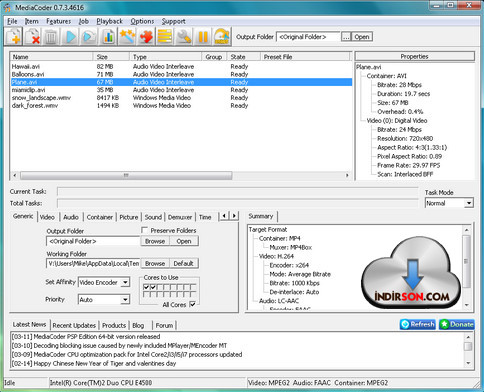Select Balloons.avi in the file list
484x392 pixels.
[181, 74]
